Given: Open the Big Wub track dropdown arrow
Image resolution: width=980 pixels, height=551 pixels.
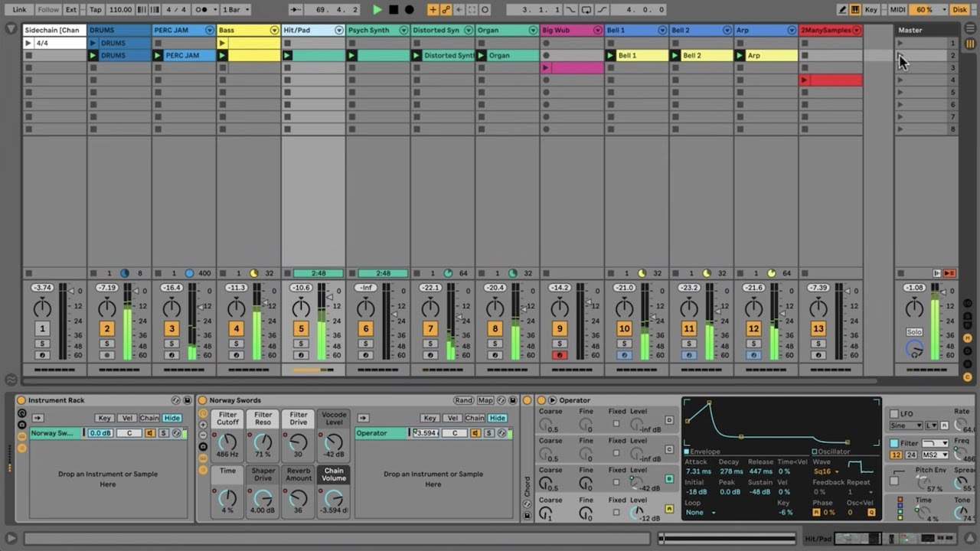Looking at the screenshot, I should click(596, 31).
